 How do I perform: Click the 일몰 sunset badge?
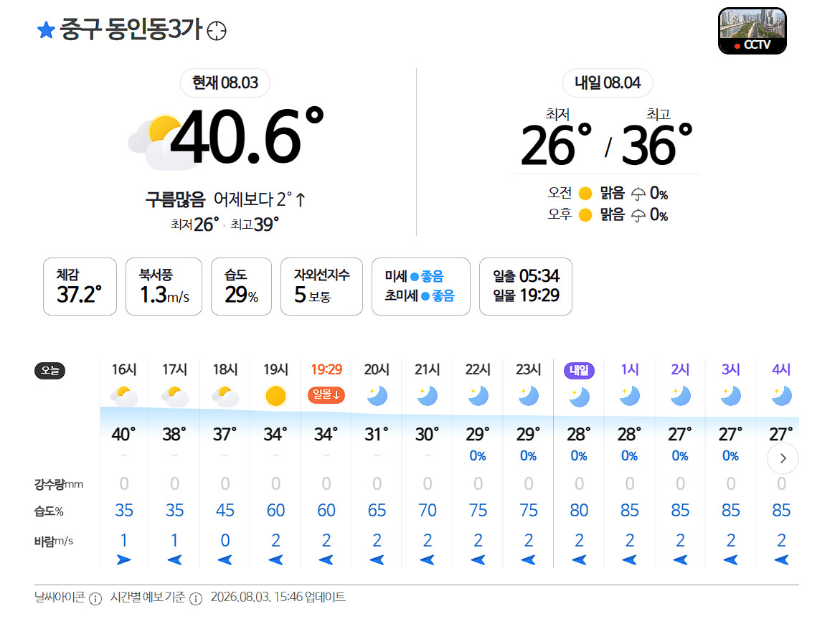[326, 394]
